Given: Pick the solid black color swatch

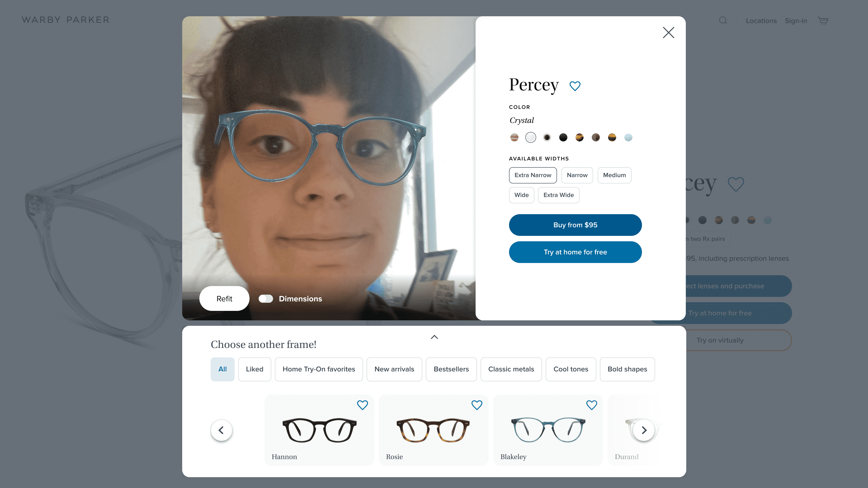Looking at the screenshot, I should (563, 137).
